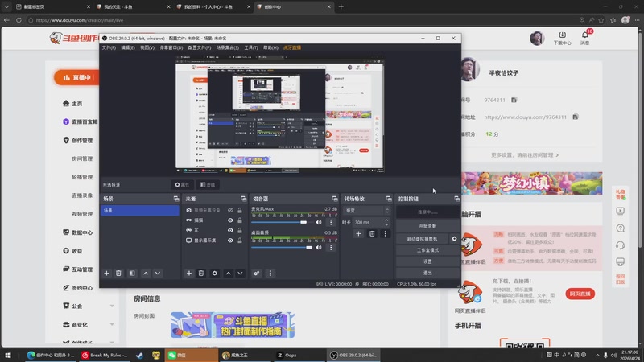Image resolution: width=644 pixels, height=362 pixels.
Task: Mute the desktop audio channel
Action: (x=318, y=248)
